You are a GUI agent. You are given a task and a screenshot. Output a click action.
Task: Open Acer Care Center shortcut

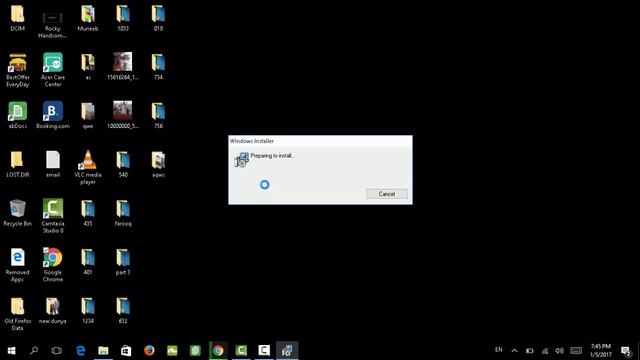pyautogui.click(x=53, y=70)
